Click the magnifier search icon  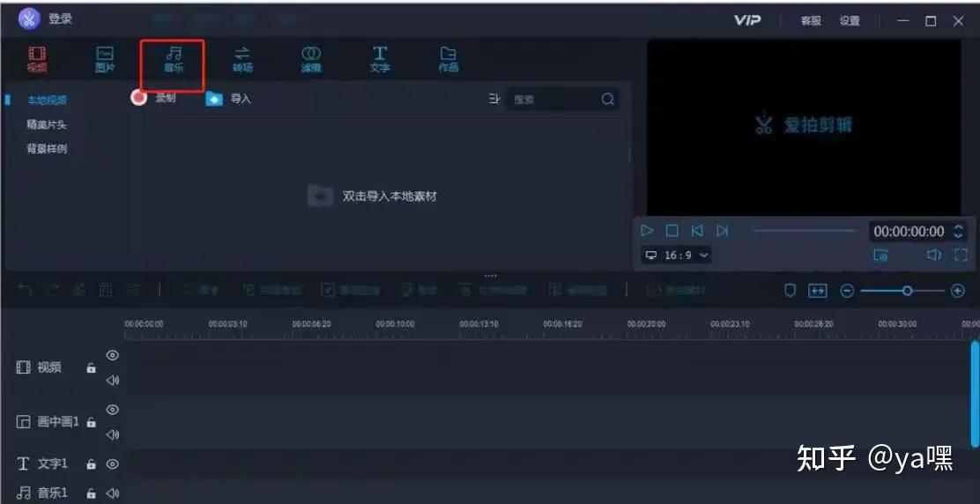[607, 100]
